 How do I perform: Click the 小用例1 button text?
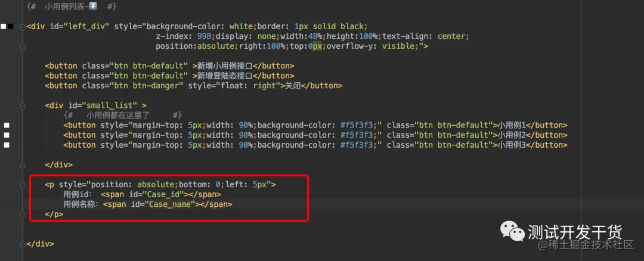coord(512,125)
